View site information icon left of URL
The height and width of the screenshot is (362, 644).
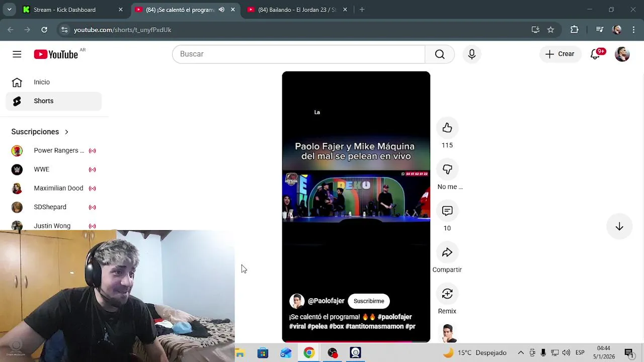(64, 30)
